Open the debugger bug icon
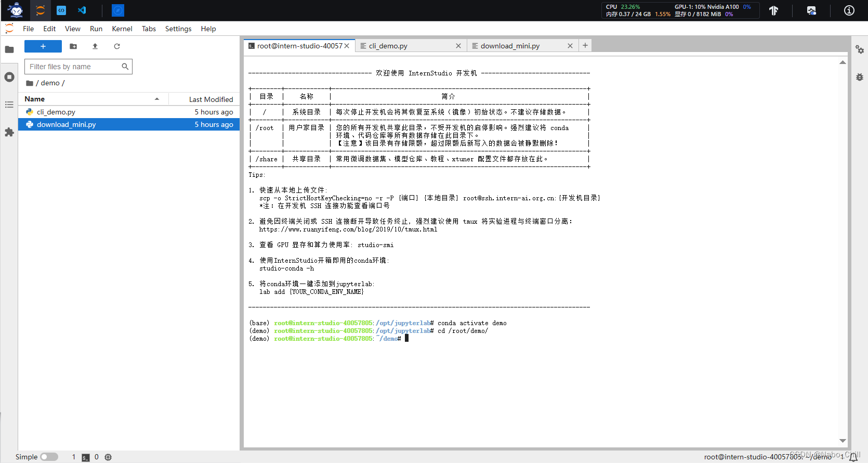This screenshot has width=868, height=463. [860, 77]
